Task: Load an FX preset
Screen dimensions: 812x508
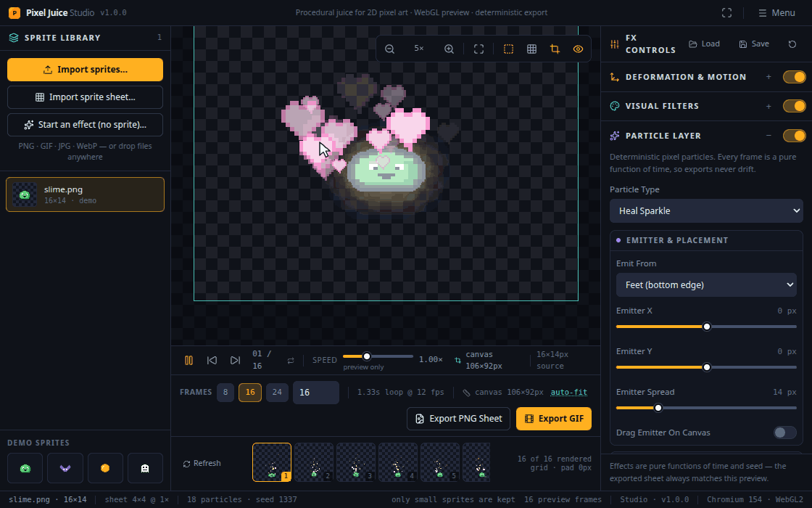Action: [x=704, y=44]
